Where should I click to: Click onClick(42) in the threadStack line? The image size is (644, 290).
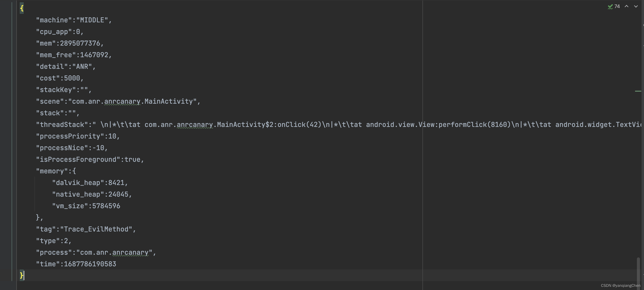click(299, 124)
